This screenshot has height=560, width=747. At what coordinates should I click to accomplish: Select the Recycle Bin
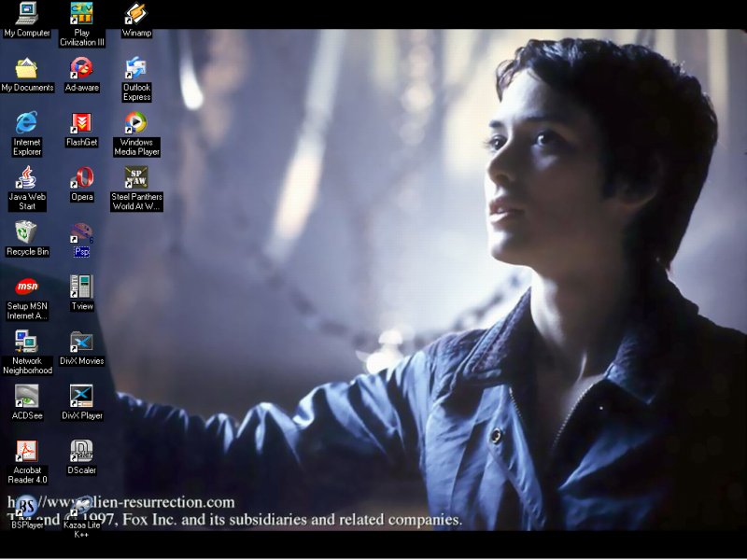click(x=27, y=231)
